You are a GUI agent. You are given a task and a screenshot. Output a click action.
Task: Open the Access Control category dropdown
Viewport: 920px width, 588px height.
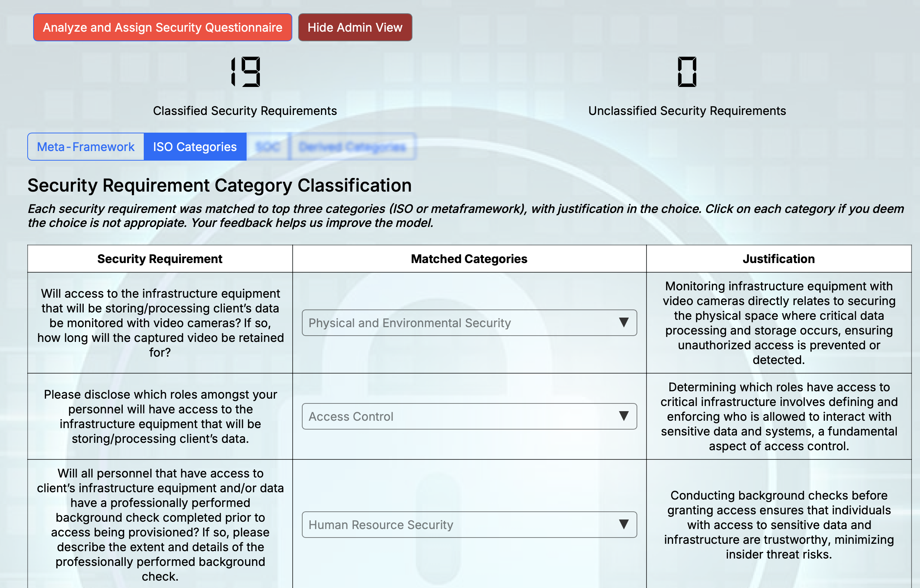pos(469,416)
